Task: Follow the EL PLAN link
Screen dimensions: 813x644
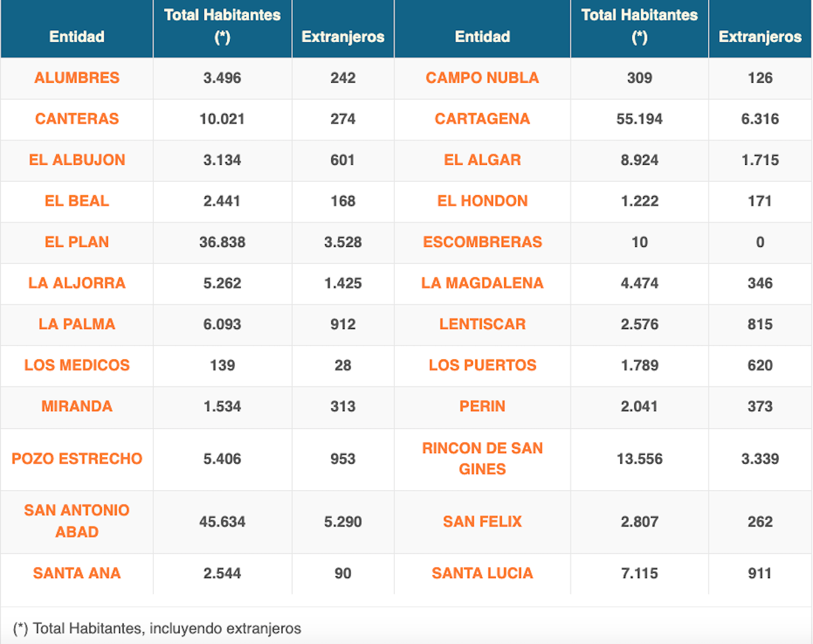Action: pos(77,242)
